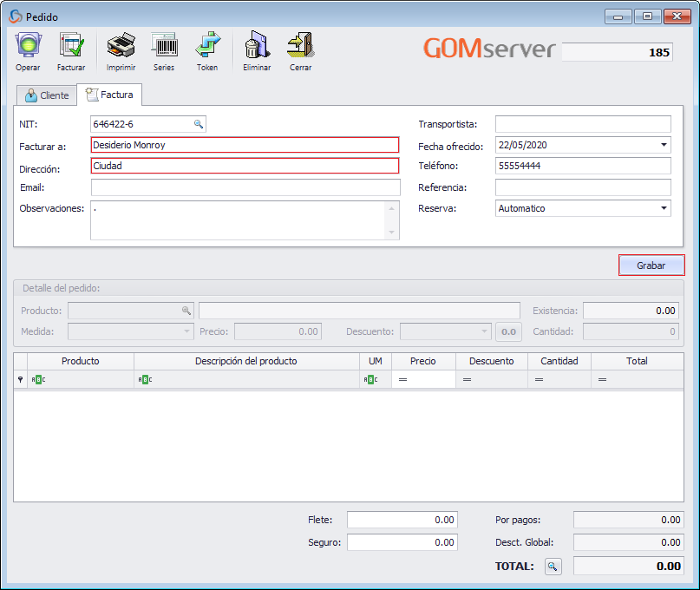Click the Series toolbar icon

coord(165,49)
